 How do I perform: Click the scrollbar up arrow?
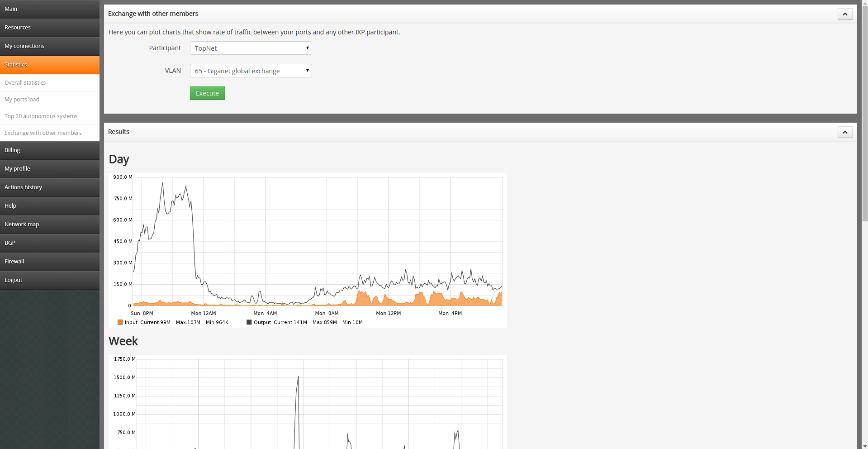click(864, 3)
